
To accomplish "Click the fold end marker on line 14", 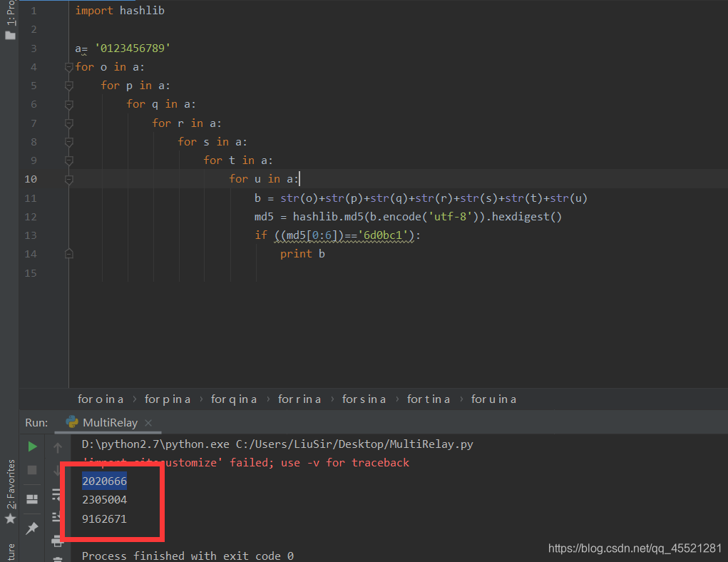I will click(x=68, y=254).
